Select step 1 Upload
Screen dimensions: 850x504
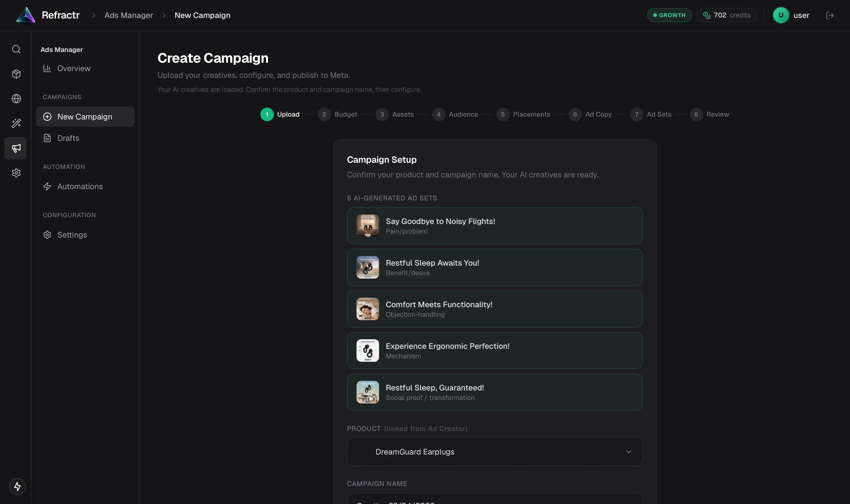(x=280, y=114)
